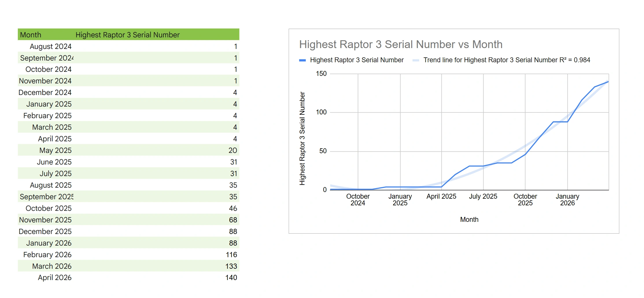Click the Month column header cell
The height and width of the screenshot is (298, 644).
pos(31,35)
